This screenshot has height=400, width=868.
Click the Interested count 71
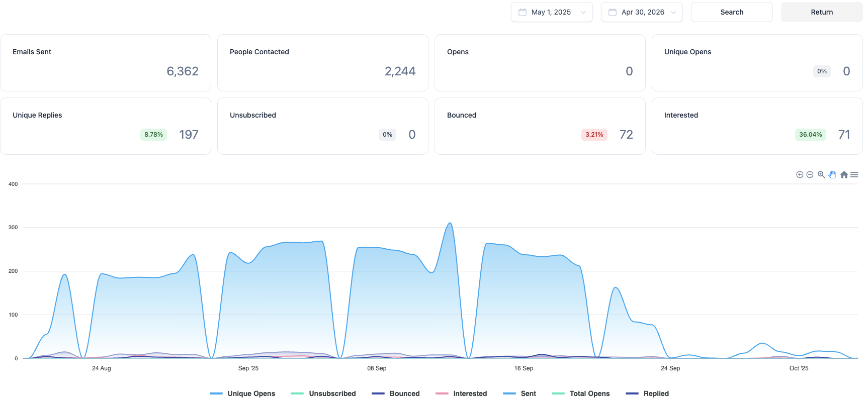(844, 135)
